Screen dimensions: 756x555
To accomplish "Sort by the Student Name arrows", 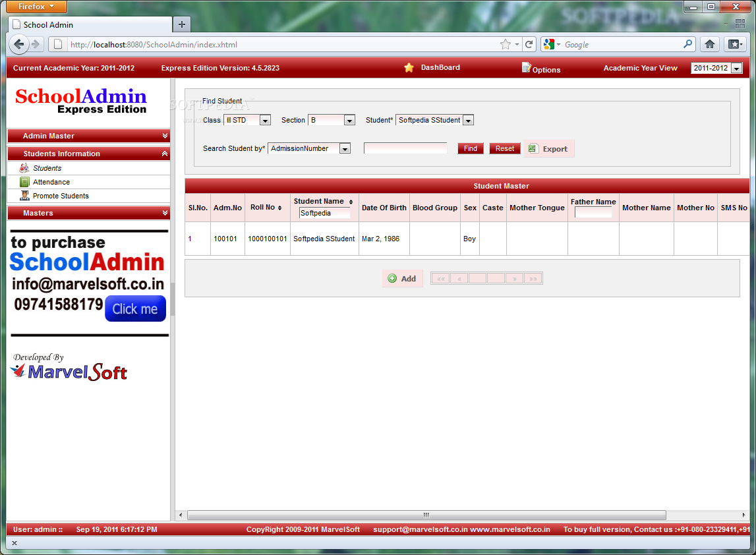I will click(351, 202).
